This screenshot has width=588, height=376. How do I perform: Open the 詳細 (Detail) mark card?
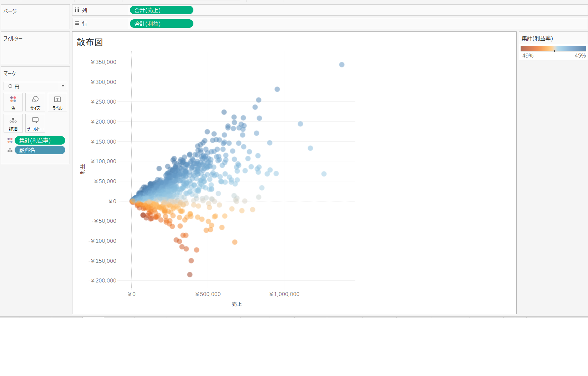[x=13, y=123]
